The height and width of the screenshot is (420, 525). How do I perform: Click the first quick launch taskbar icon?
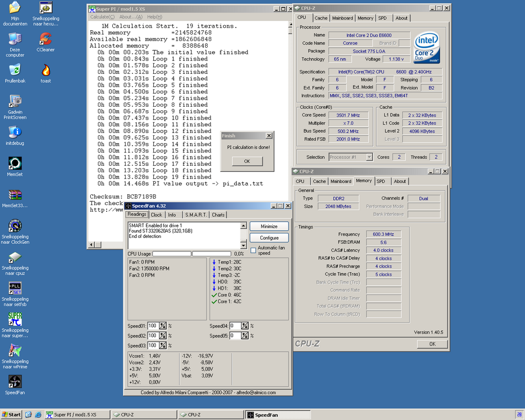point(29,415)
